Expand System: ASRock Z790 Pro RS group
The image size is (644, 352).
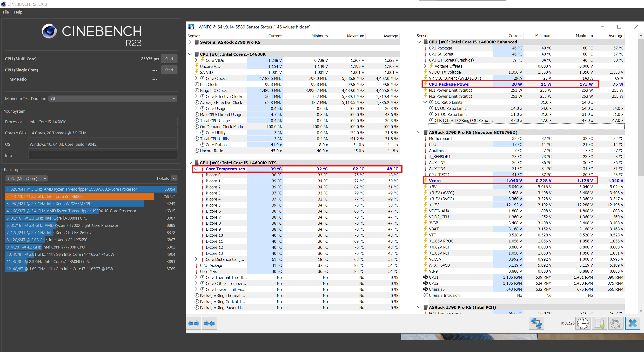pos(190,42)
